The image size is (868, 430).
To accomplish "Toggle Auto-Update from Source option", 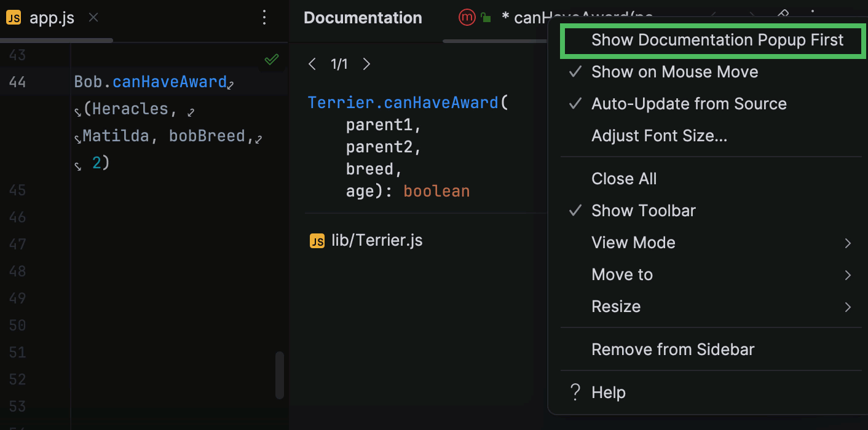I will click(688, 104).
